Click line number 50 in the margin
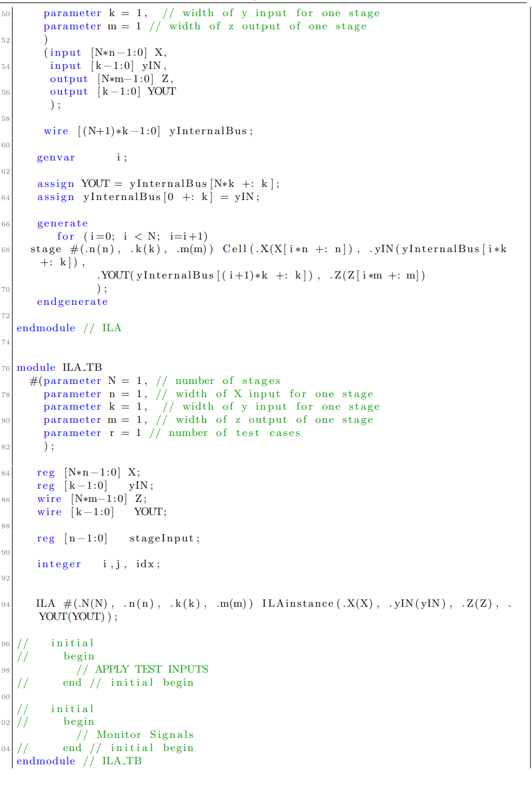532x796 pixels. [x=6, y=13]
